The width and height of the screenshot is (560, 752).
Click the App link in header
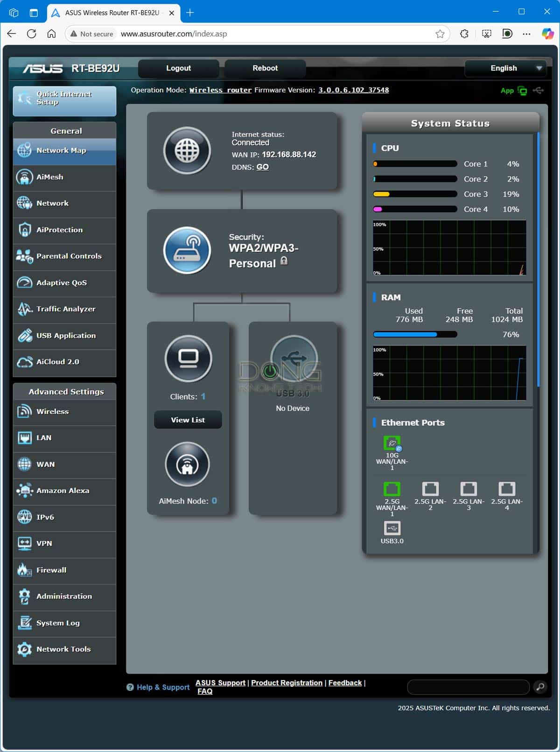click(507, 91)
